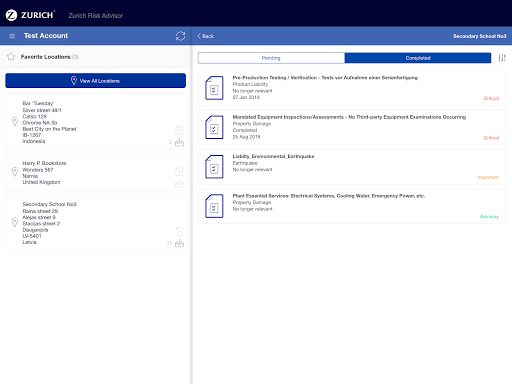Click the download inbox icon for Harry P. Bookstore
The height and width of the screenshot is (384, 512).
coord(179,183)
